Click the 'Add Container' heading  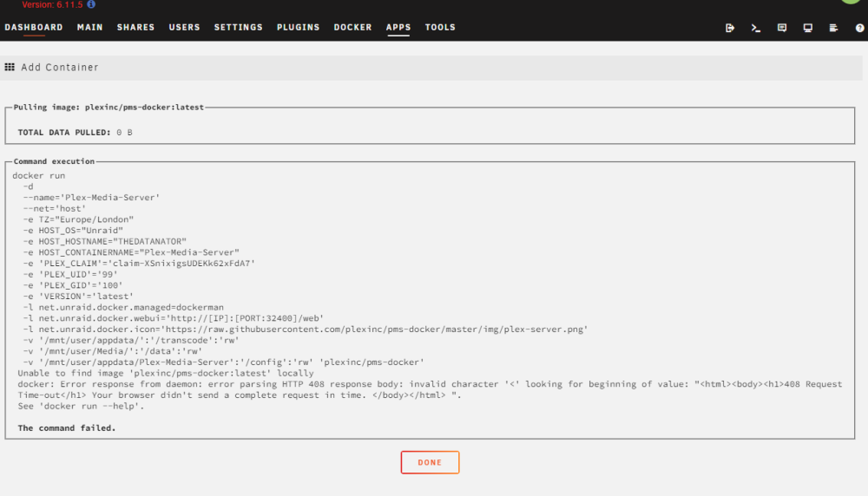pyautogui.click(x=60, y=68)
